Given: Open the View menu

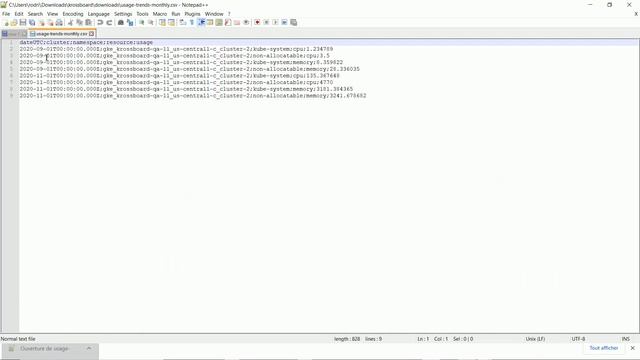Looking at the screenshot, I should [x=52, y=14].
